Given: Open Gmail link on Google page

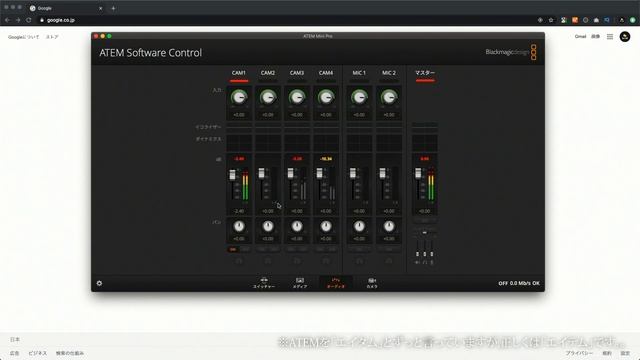Looking at the screenshot, I should click(580, 37).
